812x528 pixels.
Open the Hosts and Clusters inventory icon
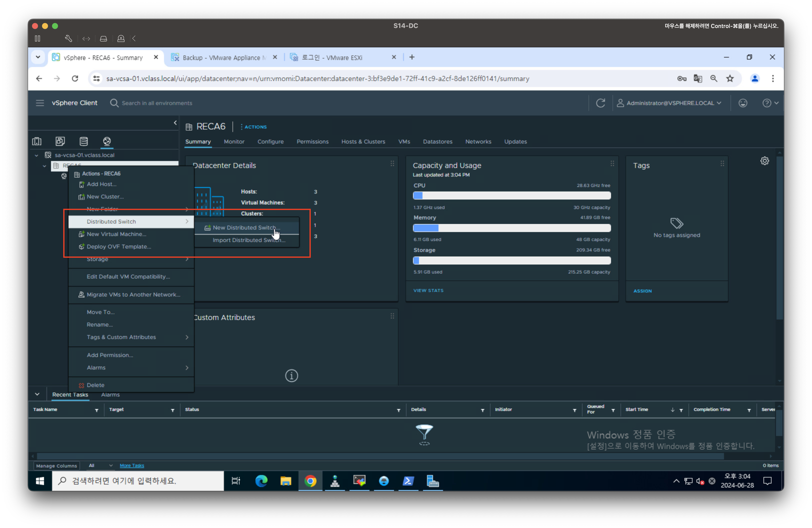[x=37, y=141]
